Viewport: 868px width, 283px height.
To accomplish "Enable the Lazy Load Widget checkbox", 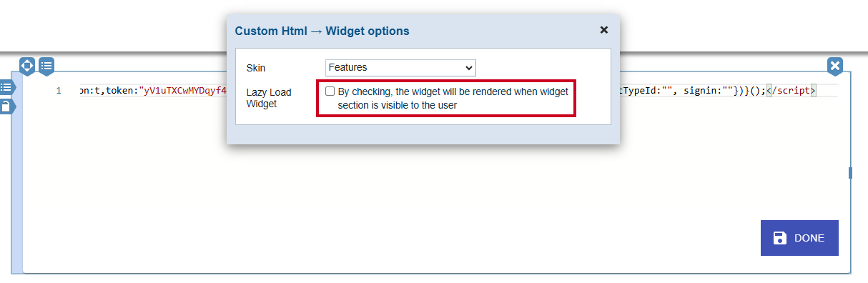I will (x=330, y=91).
